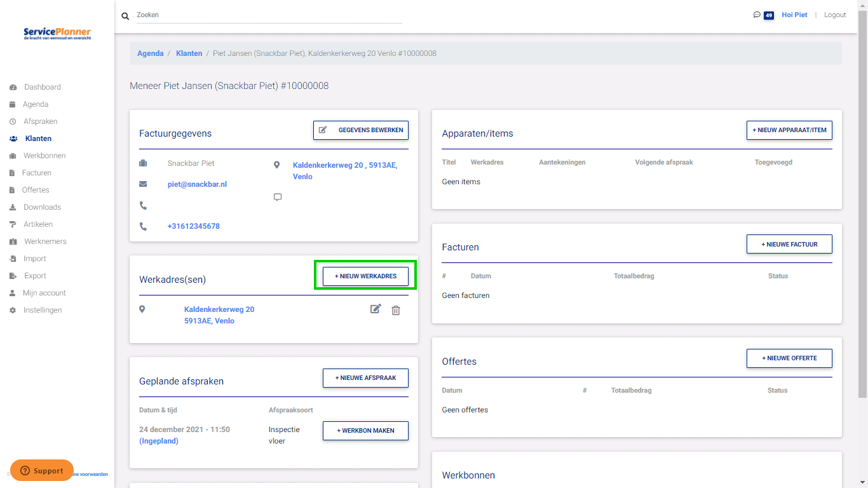The image size is (868, 488).
Task: Go to Werkbonnen in the sidebar
Action: (x=44, y=156)
